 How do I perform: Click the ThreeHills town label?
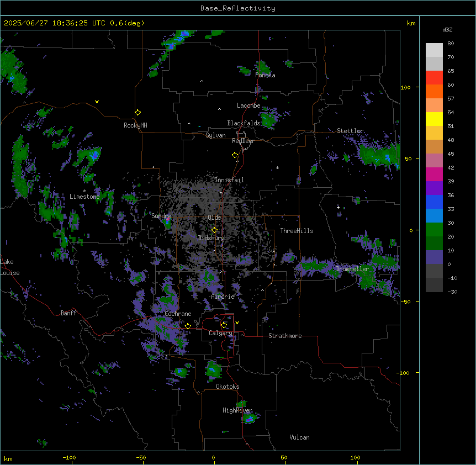point(297,231)
